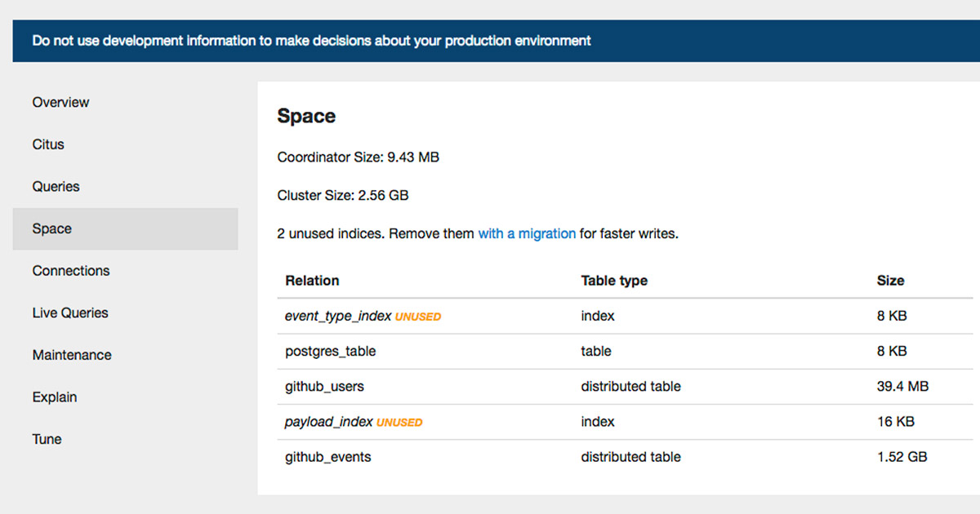
Task: Select the Space tab in the sidebar
Action: pyautogui.click(x=52, y=228)
